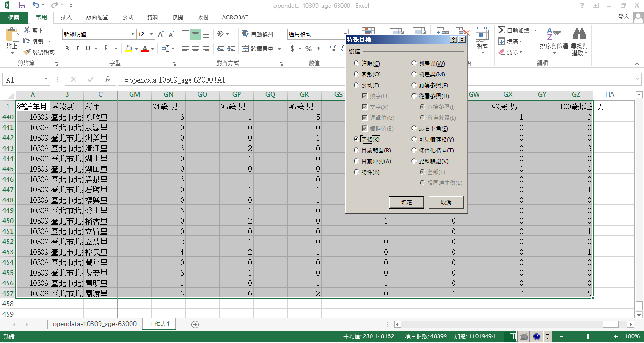Expand the font size dropdown
This screenshot has height=343, width=644.
coord(151,34)
